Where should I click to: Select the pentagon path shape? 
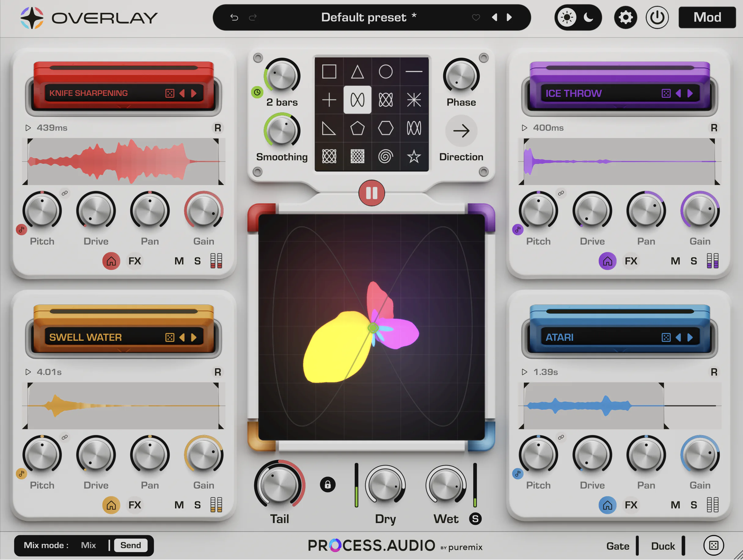(x=357, y=128)
